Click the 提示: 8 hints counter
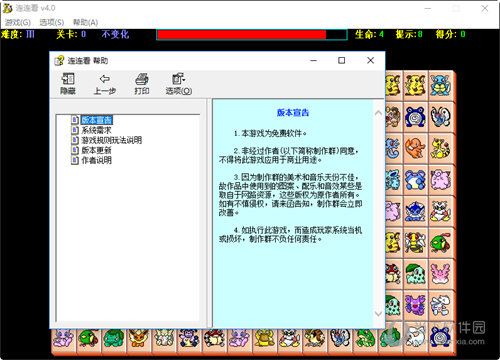 (409, 34)
